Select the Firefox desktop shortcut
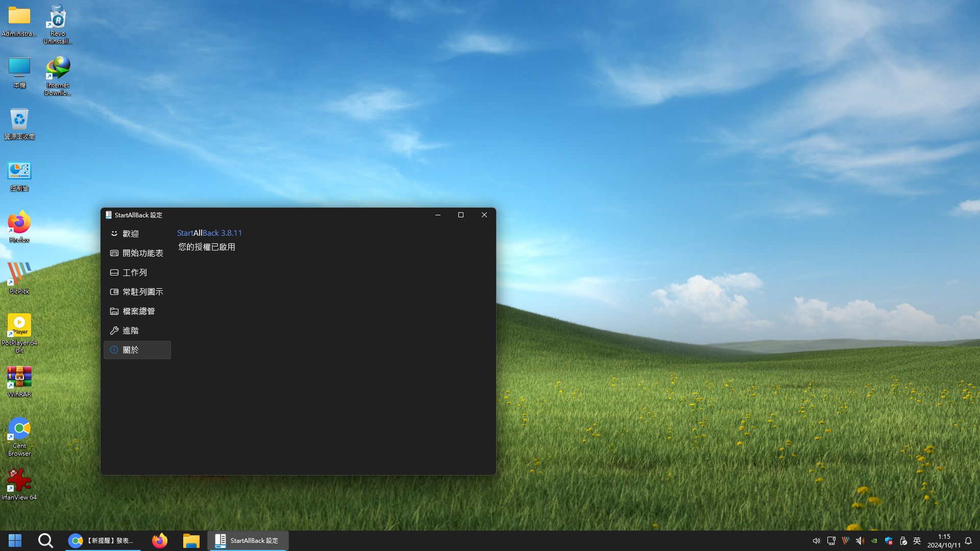The image size is (980, 551). (19, 227)
